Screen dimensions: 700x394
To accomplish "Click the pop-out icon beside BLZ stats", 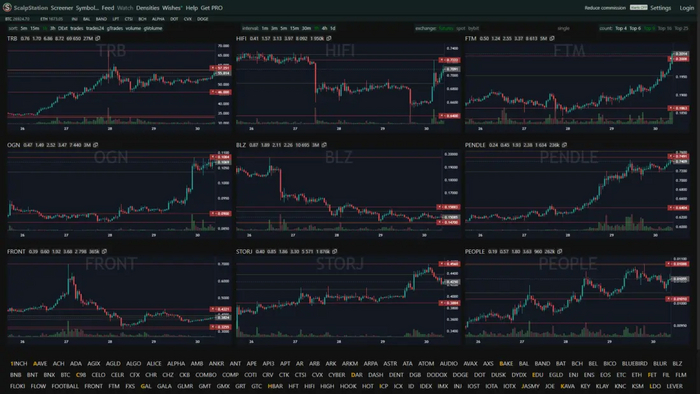I will click(324, 145).
